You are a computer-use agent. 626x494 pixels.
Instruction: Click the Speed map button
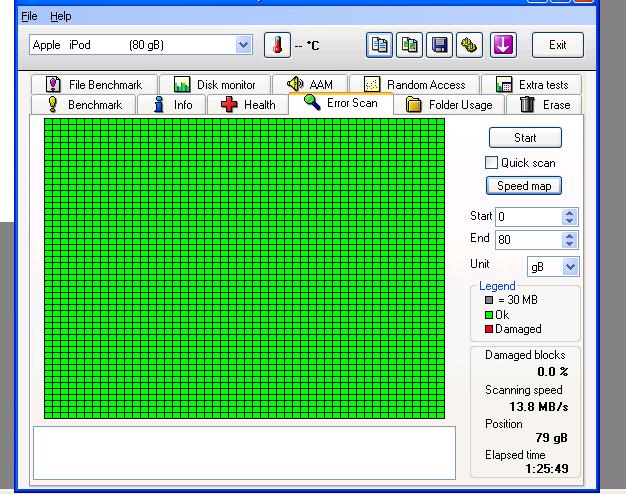pyautogui.click(x=525, y=186)
